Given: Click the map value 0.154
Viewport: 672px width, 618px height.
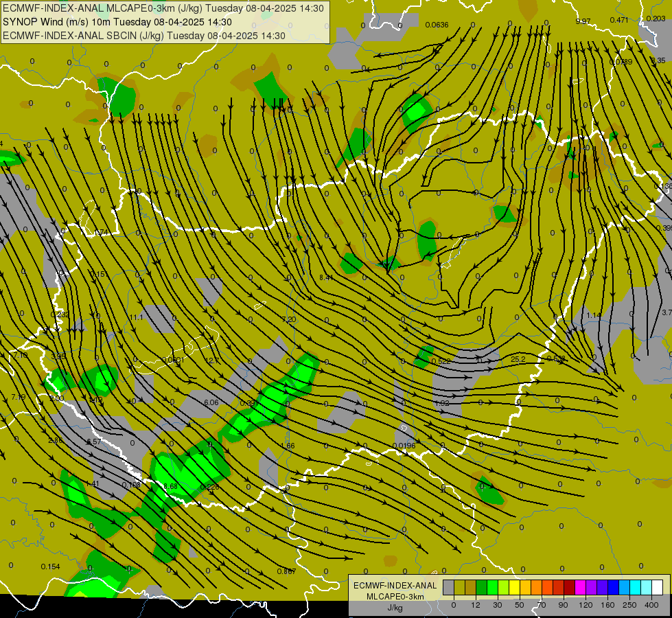Looking at the screenshot, I should (50, 566).
